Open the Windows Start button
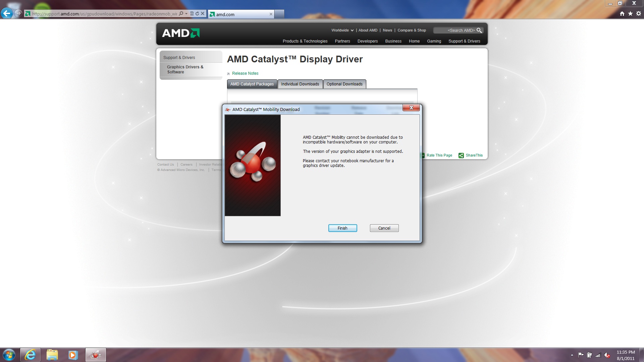 click(x=9, y=355)
